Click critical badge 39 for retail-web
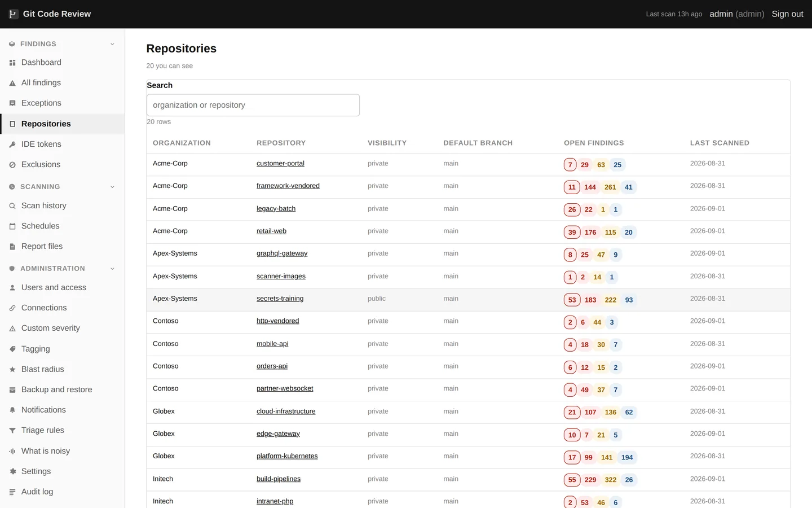812x508 pixels. pos(572,233)
